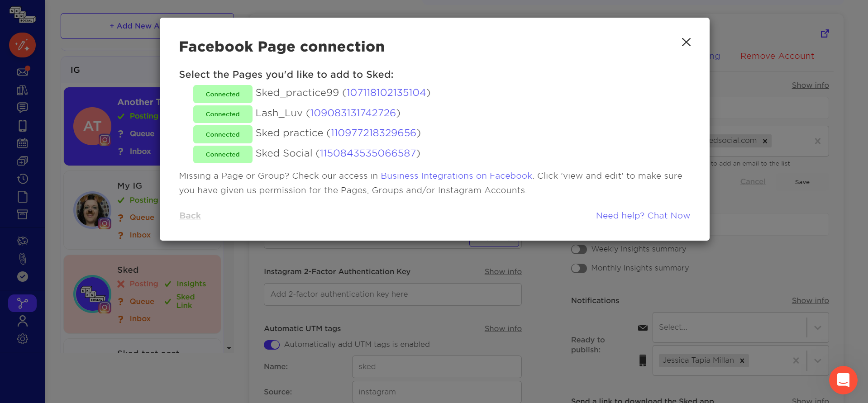Viewport: 868px width, 403px height.
Task: Open the library books icon in sidebar
Action: coord(22,90)
